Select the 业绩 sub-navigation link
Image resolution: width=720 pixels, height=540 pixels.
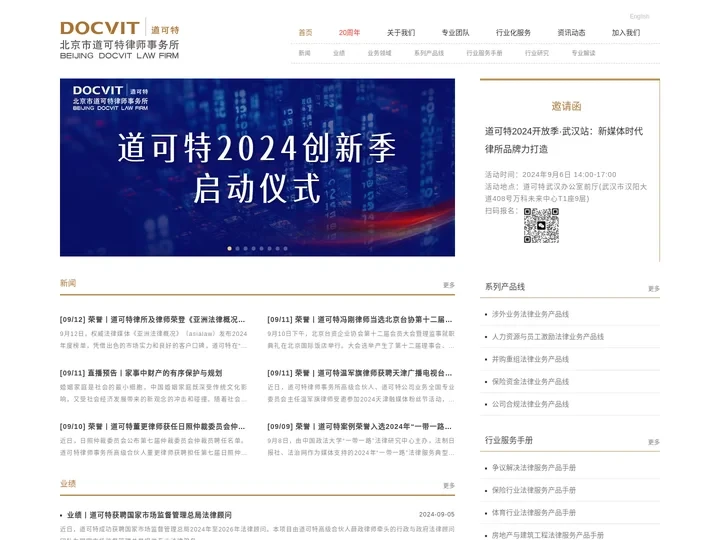(x=339, y=53)
